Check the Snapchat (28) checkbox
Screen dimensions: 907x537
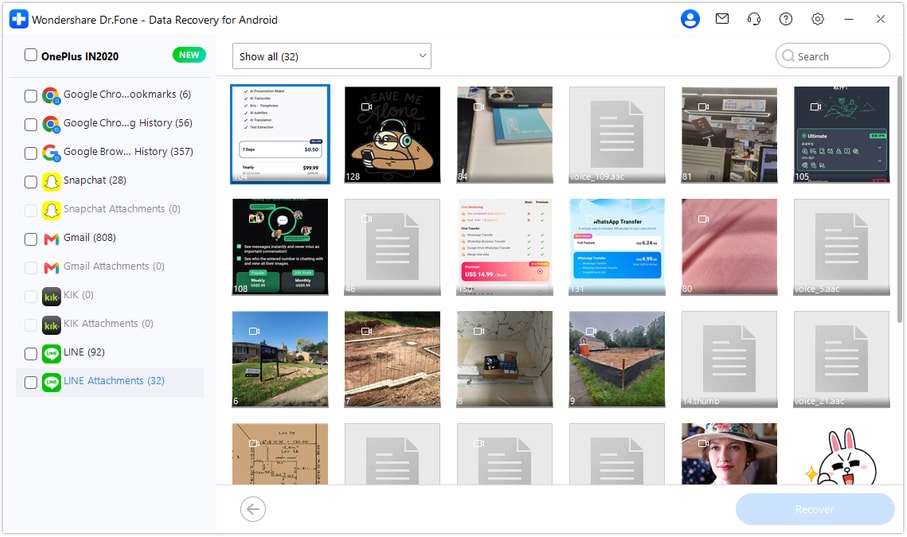click(x=31, y=182)
